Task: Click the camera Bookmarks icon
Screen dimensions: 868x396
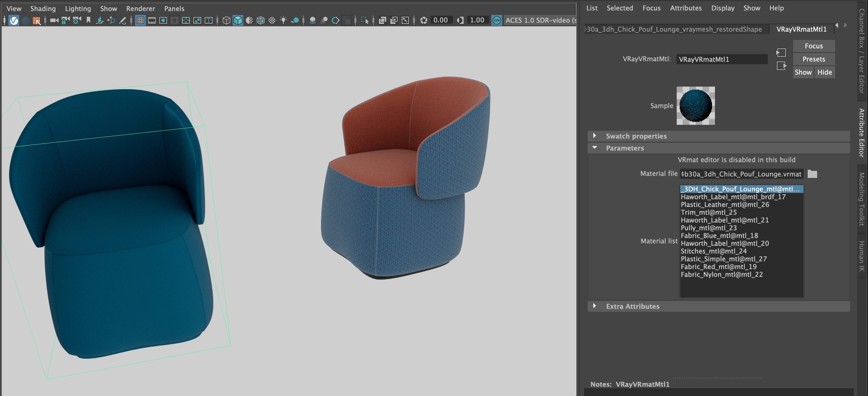Action: [88, 21]
